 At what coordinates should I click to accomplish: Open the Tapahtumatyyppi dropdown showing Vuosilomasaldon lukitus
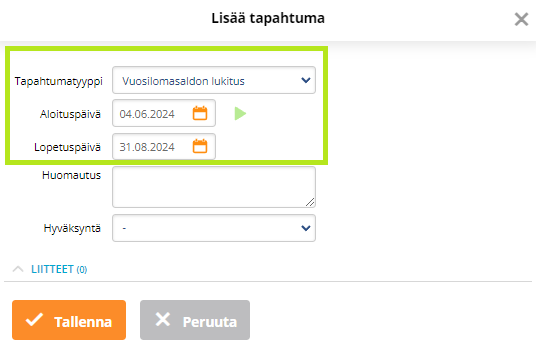(x=214, y=80)
